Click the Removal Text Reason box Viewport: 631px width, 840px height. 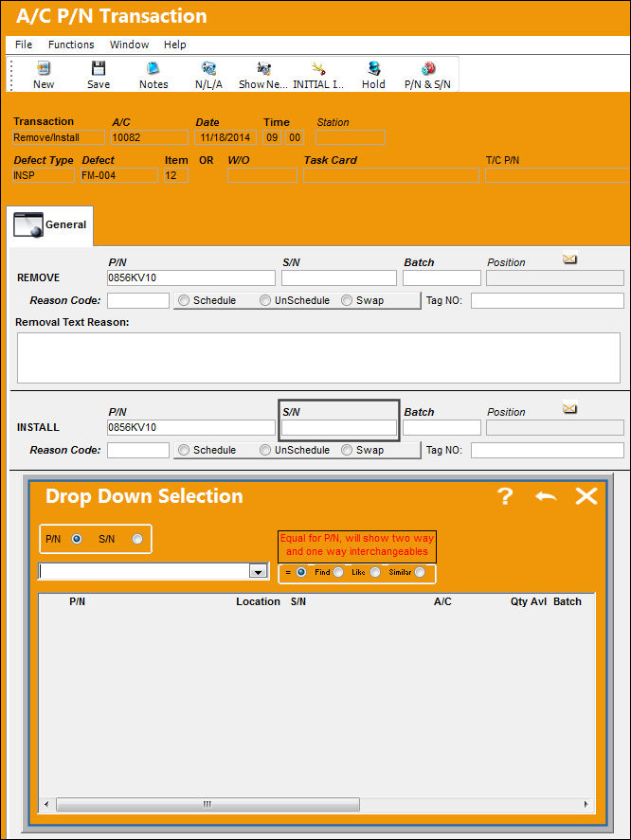318,358
